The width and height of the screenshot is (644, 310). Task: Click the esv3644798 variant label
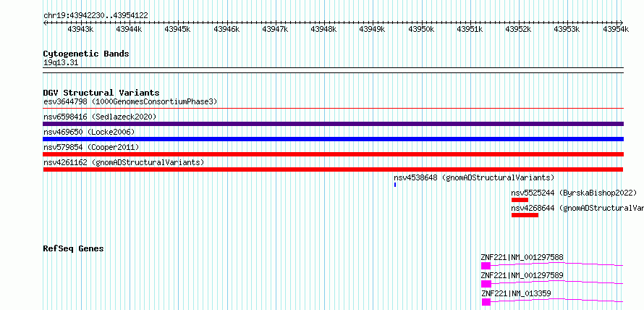(x=130, y=101)
